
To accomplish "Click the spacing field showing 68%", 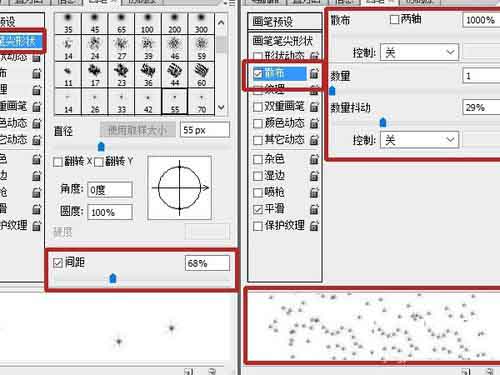I will click(207, 263).
